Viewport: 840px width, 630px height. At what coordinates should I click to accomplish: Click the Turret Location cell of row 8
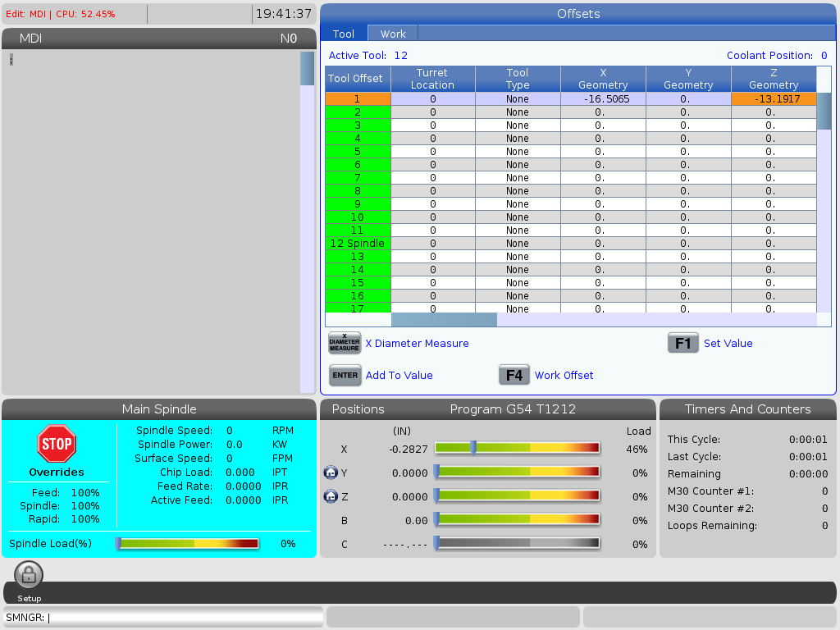(432, 190)
